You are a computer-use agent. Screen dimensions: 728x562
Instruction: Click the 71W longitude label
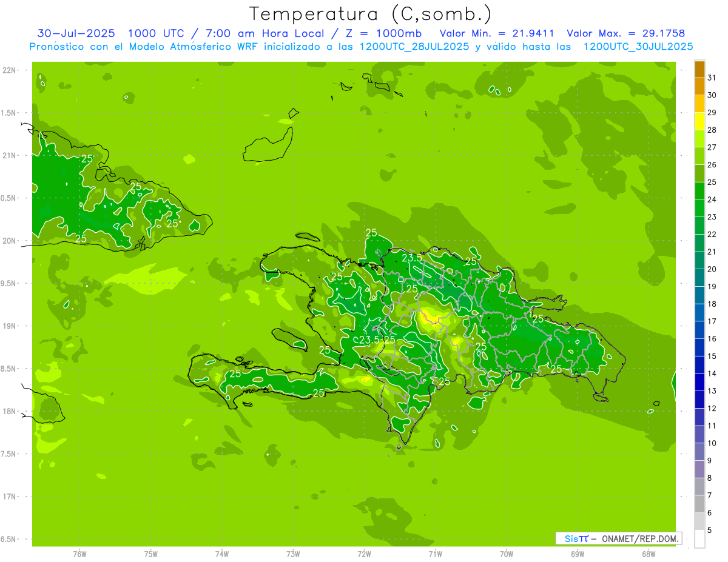pos(435,554)
